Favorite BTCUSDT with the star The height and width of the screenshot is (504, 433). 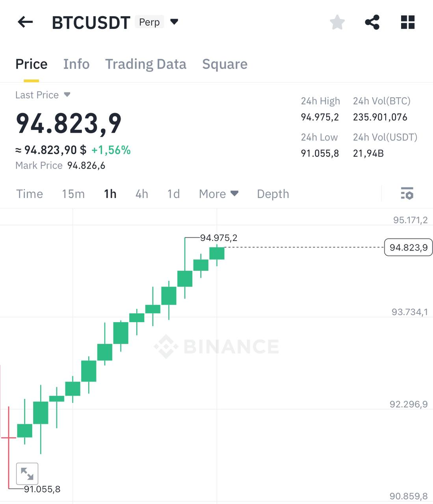pos(337,22)
